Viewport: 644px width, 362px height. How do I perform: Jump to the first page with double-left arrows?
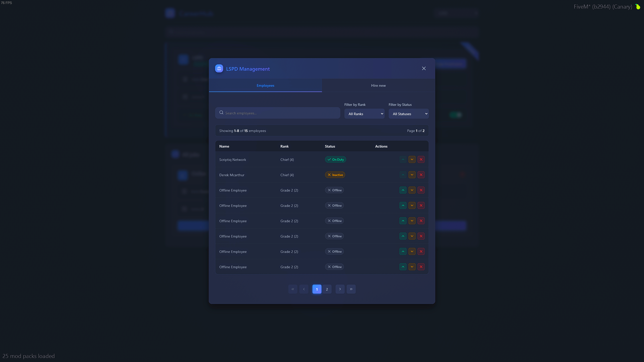tap(293, 289)
